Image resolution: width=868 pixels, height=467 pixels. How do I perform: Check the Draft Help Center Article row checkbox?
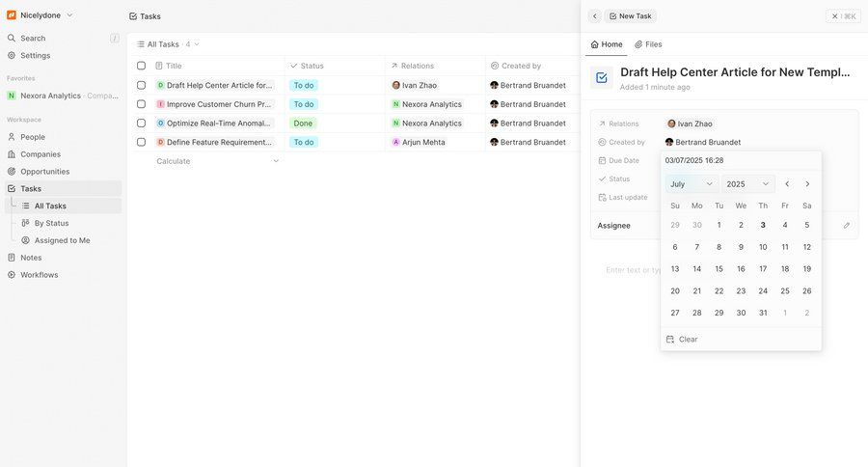(x=141, y=85)
